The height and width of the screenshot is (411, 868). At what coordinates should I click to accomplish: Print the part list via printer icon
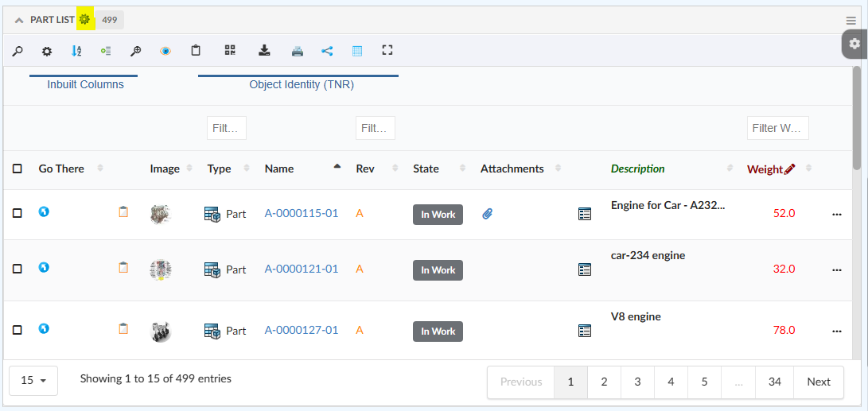pyautogui.click(x=297, y=51)
